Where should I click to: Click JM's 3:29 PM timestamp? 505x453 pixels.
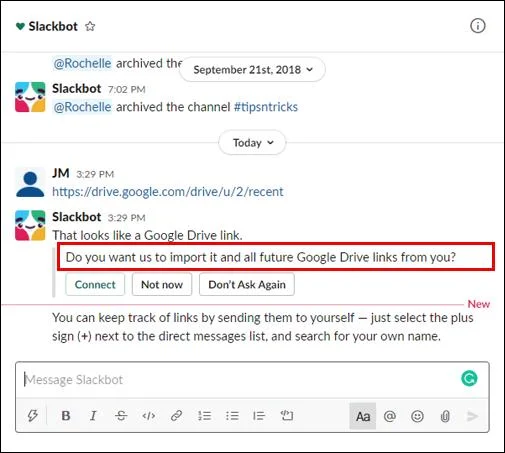point(95,174)
